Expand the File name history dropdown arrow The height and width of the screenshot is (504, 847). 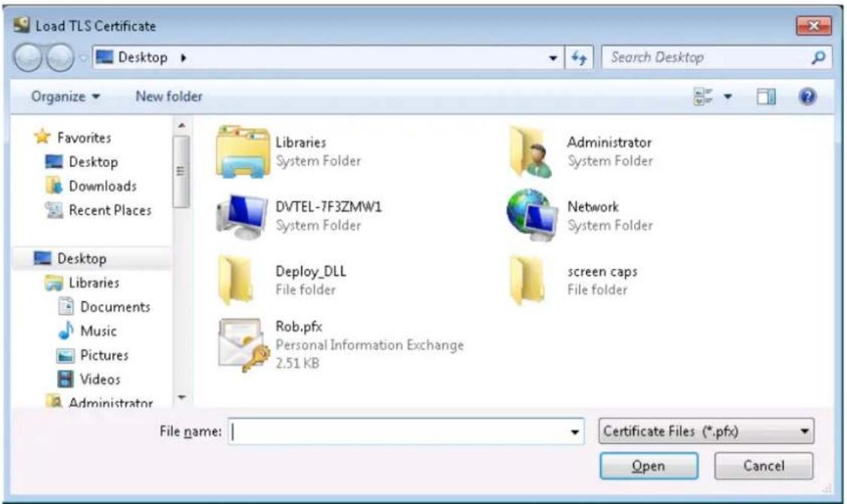(x=575, y=432)
